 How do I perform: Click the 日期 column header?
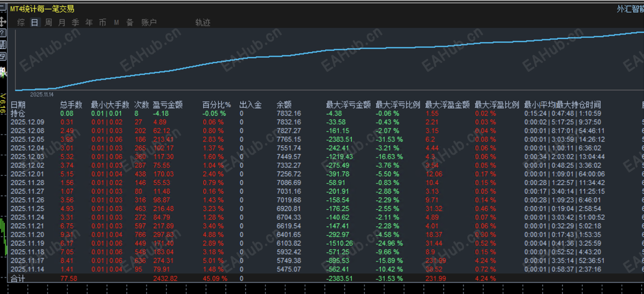[x=18, y=105]
